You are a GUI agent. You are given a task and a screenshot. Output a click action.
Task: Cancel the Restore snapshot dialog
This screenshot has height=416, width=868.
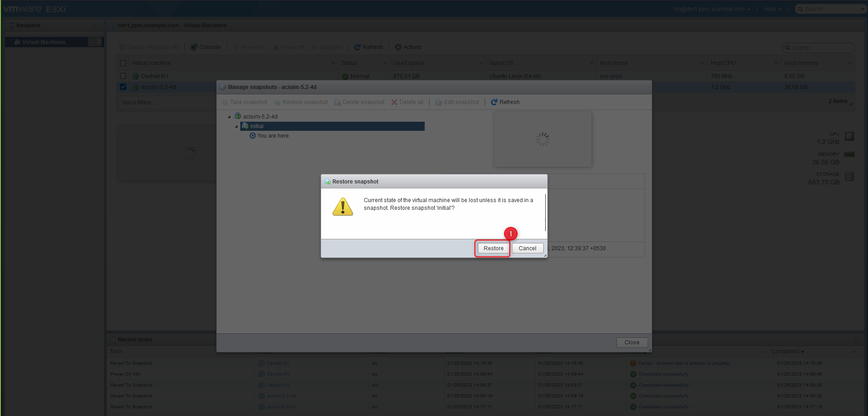click(527, 248)
